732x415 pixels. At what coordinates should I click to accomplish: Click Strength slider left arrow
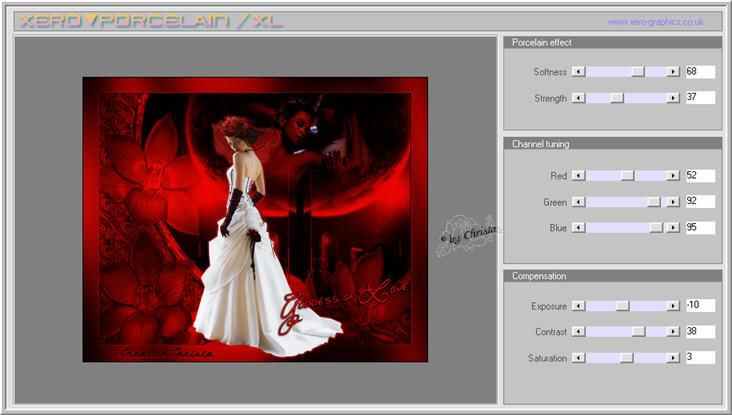tap(578, 98)
